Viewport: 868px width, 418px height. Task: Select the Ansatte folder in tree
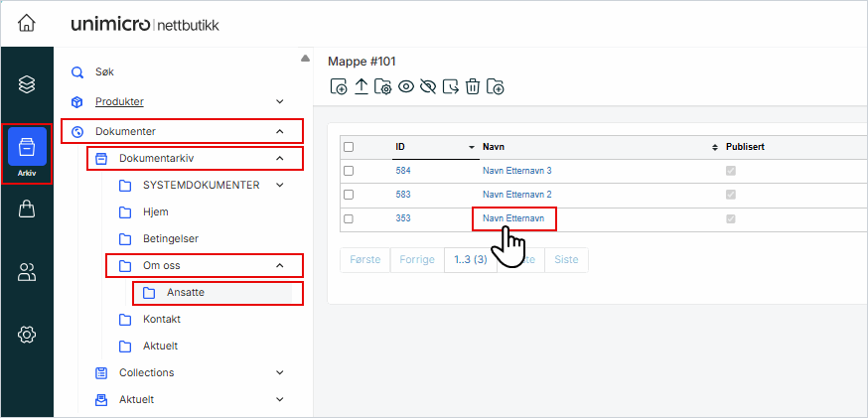click(186, 293)
